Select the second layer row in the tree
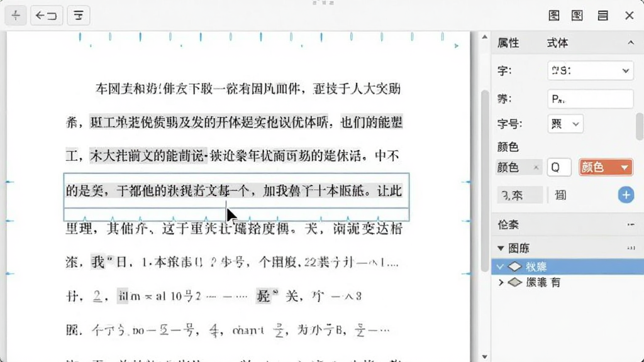Viewport: 644px width, 362px height. click(568, 282)
